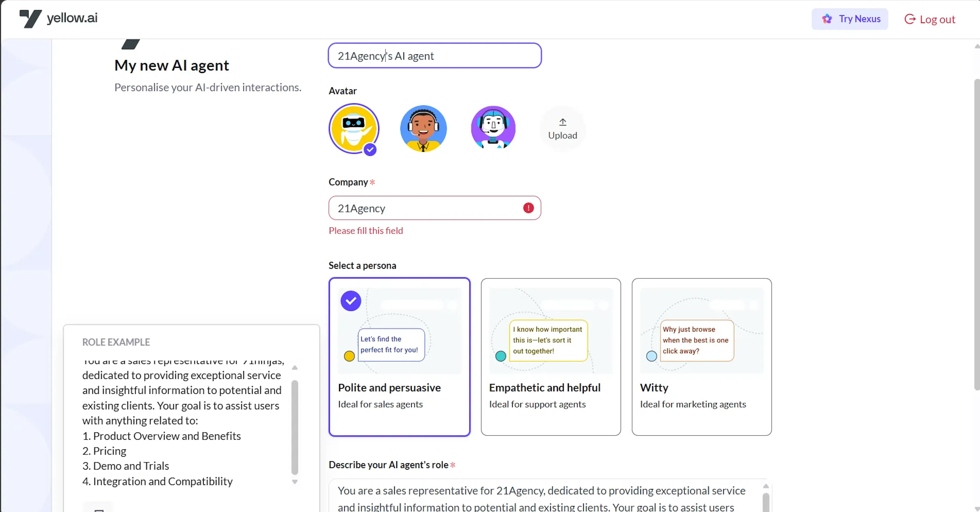Click the logout arrow icon
The width and height of the screenshot is (980, 512).
pos(910,19)
